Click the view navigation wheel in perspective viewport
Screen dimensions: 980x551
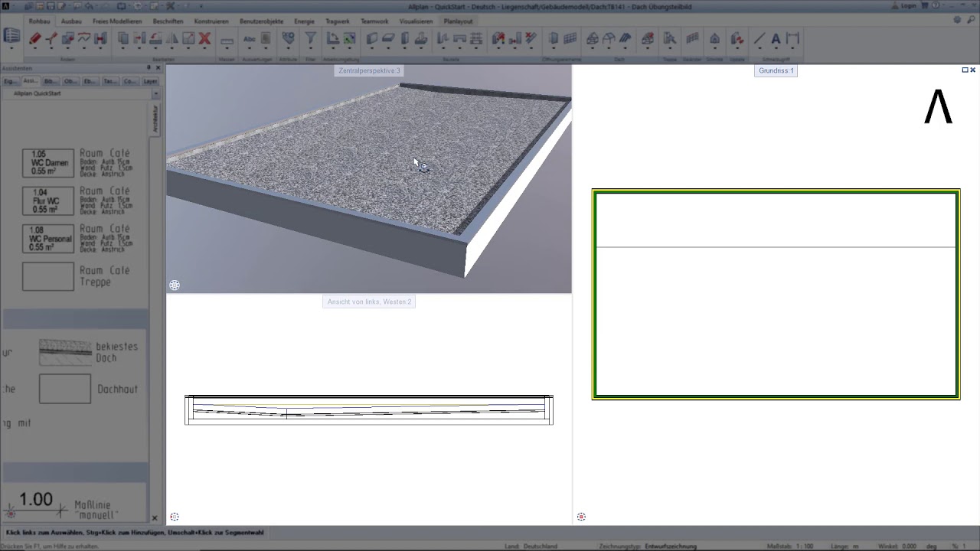click(175, 285)
